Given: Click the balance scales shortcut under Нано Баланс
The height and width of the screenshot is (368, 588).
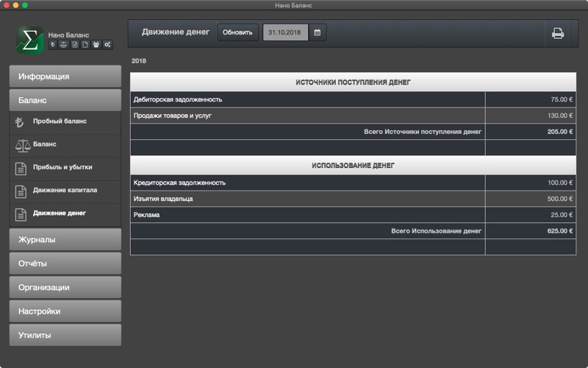Looking at the screenshot, I should click(x=63, y=45).
